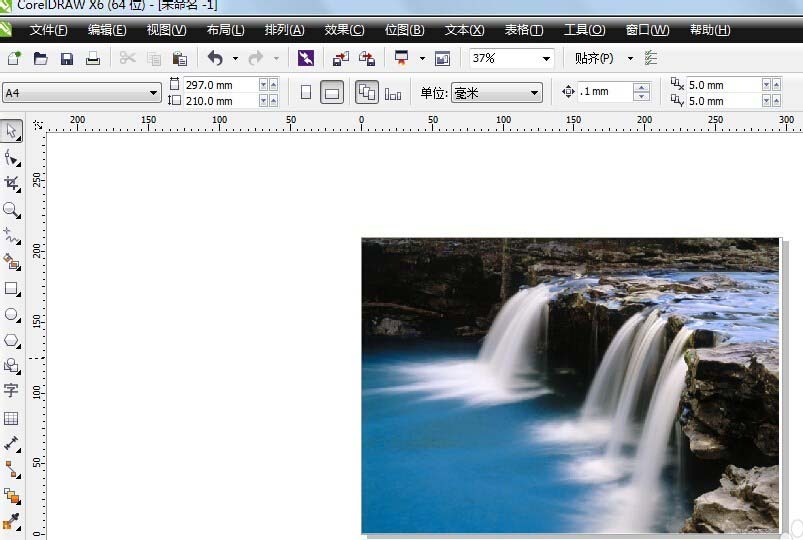Select the Crop tool

tap(11, 184)
